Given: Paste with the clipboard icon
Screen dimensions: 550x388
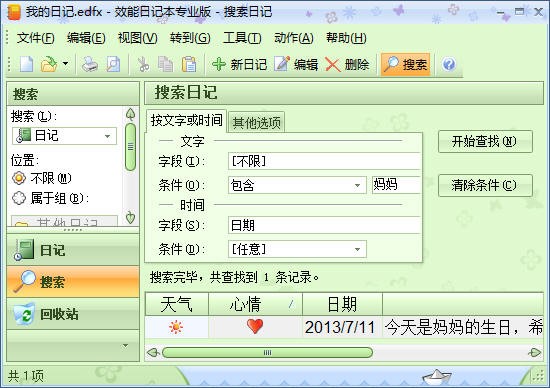Looking at the screenshot, I should point(189,65).
